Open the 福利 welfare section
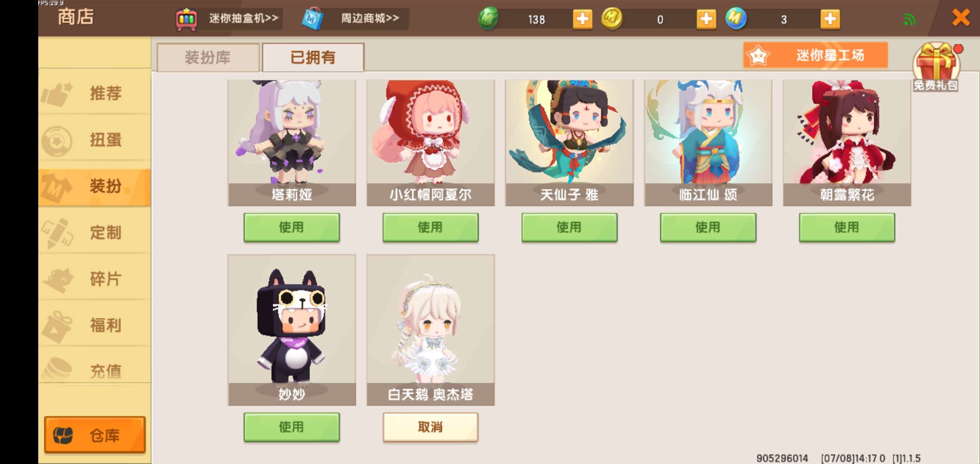The image size is (980, 464). pos(95,325)
